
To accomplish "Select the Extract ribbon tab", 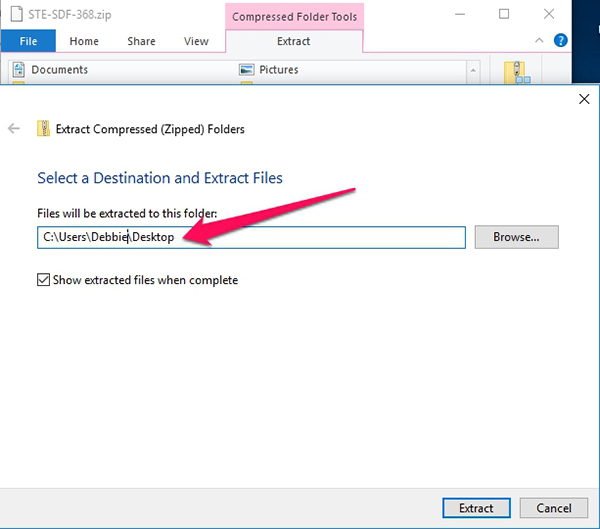I will coord(294,41).
